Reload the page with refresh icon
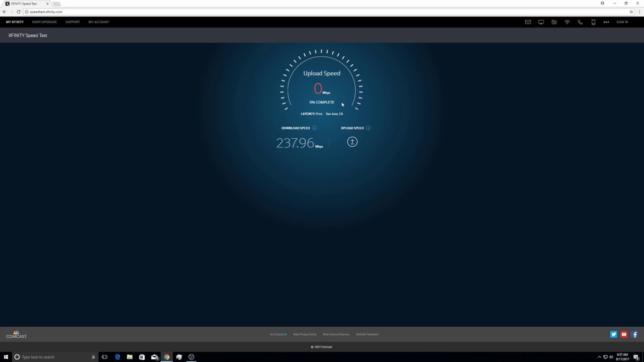The height and width of the screenshot is (362, 644). tap(19, 12)
